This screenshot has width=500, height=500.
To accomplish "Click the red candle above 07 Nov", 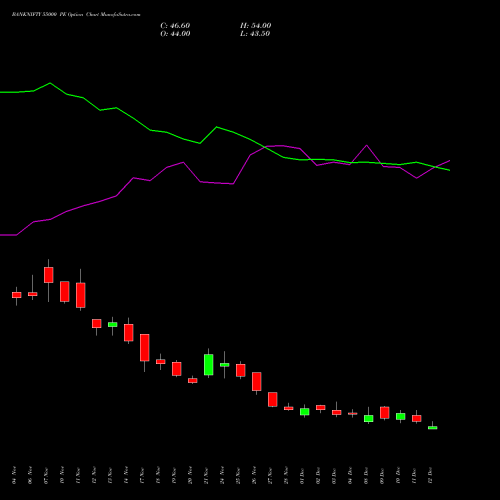I will (x=49, y=275).
